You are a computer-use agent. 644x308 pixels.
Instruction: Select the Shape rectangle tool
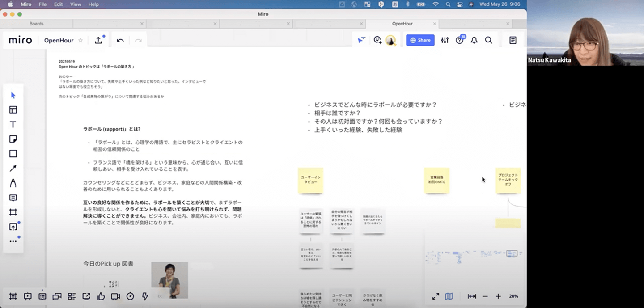[13, 154]
